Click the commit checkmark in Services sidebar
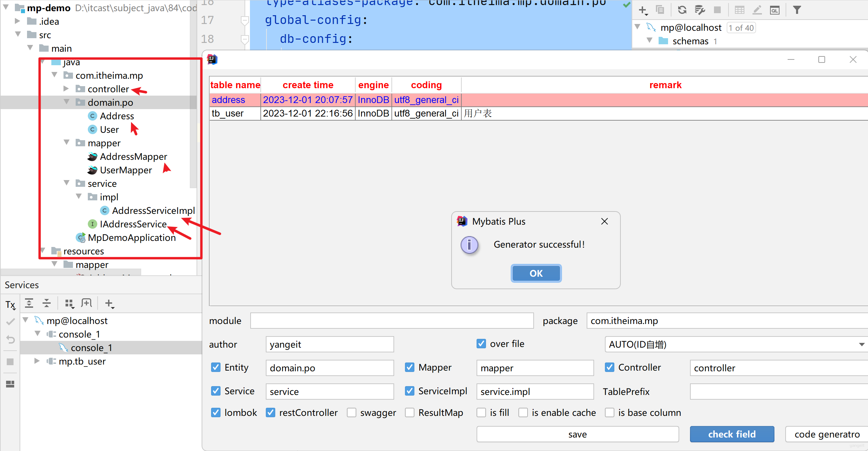Screen dimensions: 868x451 click(10, 322)
